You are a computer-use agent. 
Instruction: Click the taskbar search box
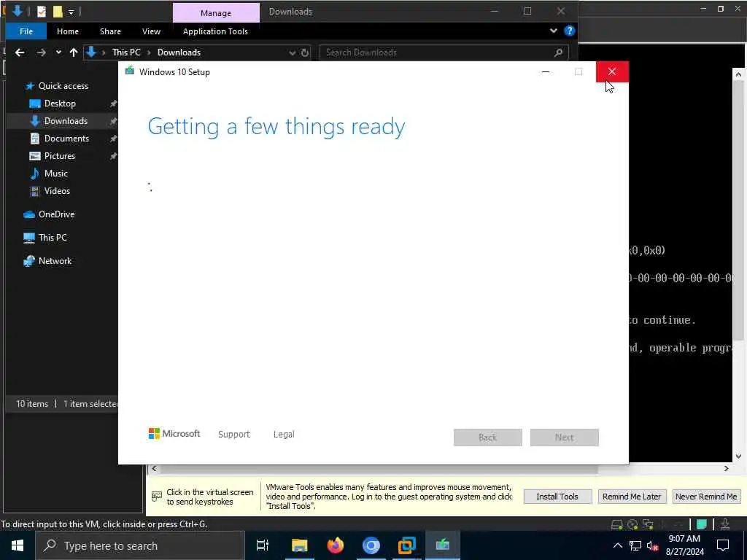point(140,545)
